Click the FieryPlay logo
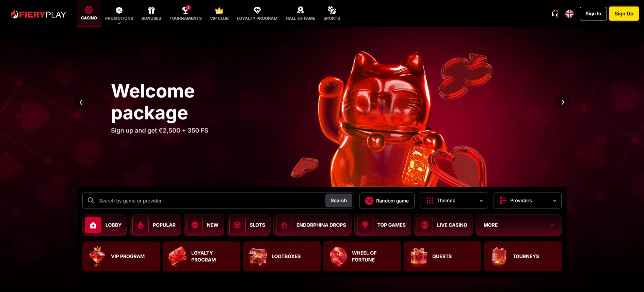Image resolution: width=644 pixels, height=292 pixels. point(38,14)
